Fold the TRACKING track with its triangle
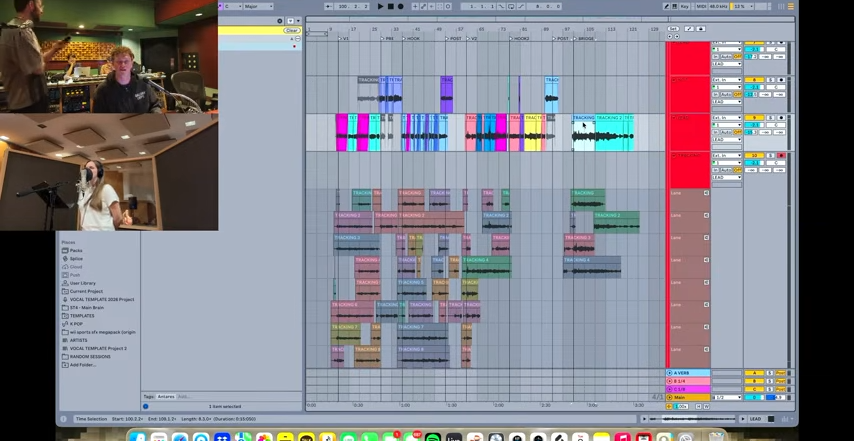Viewport: 854px width, 441px height. [674, 156]
